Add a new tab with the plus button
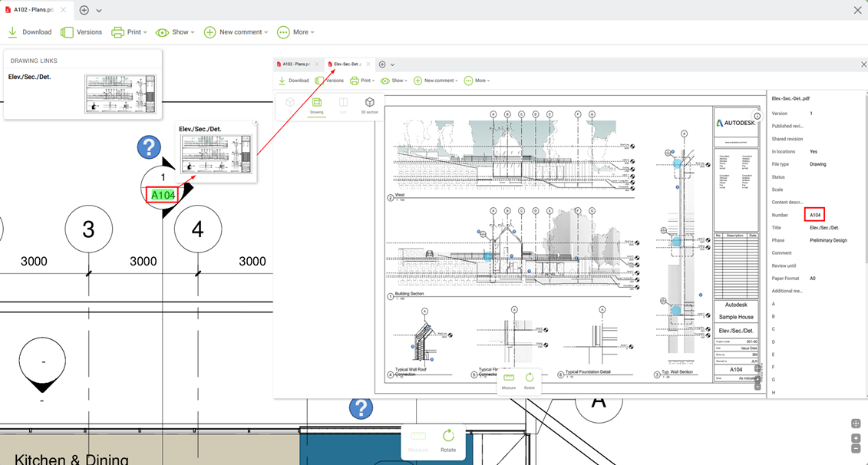Viewport: 868px width, 465px height. (x=84, y=10)
